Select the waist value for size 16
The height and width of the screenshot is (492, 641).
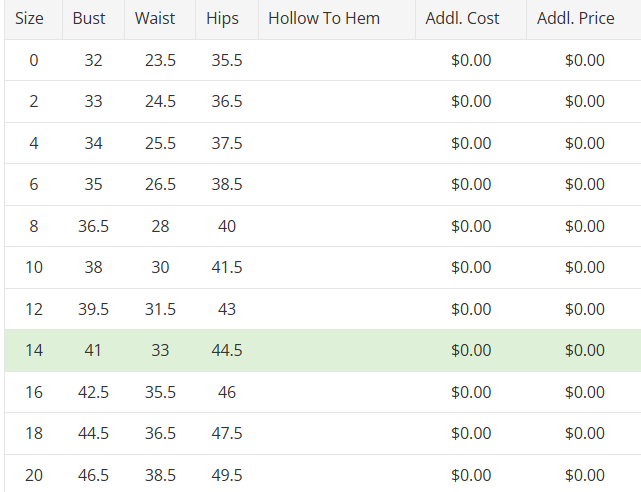pyautogui.click(x=160, y=392)
